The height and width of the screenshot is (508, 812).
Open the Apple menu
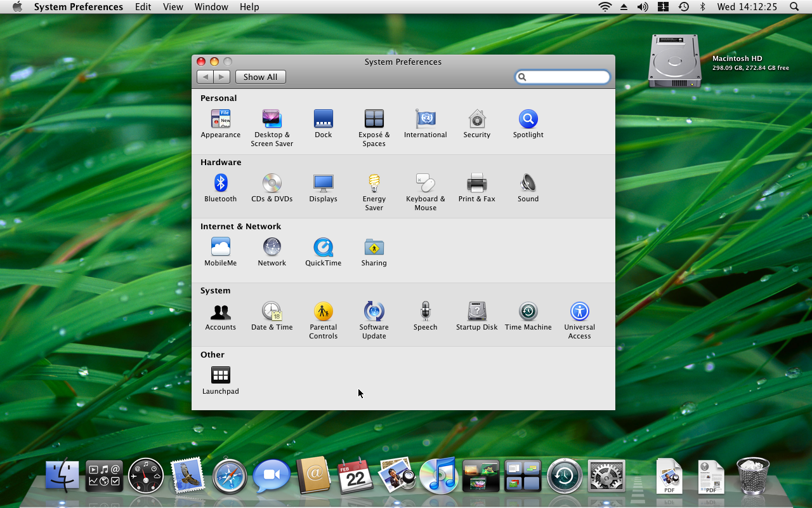tap(17, 7)
